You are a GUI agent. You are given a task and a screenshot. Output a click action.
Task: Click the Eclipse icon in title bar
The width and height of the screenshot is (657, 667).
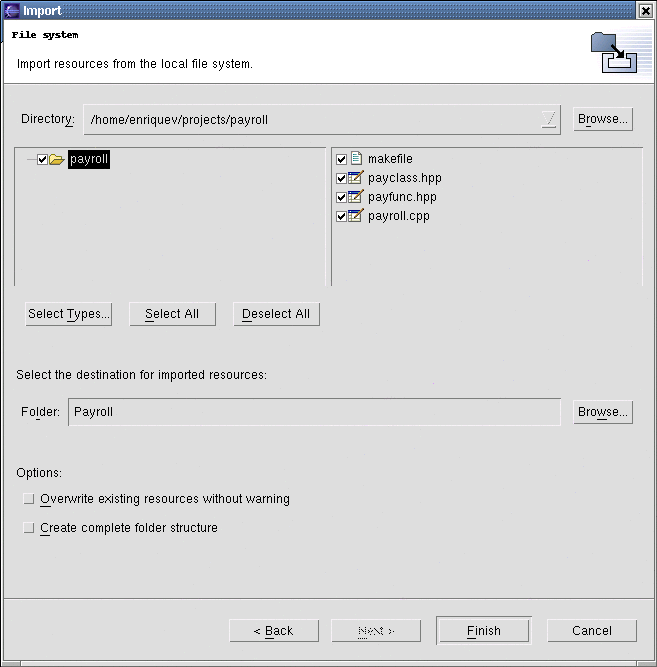click(12, 11)
